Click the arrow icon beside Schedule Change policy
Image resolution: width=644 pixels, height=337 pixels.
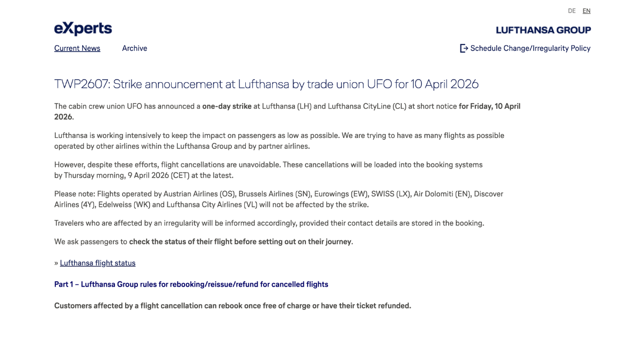point(464,48)
